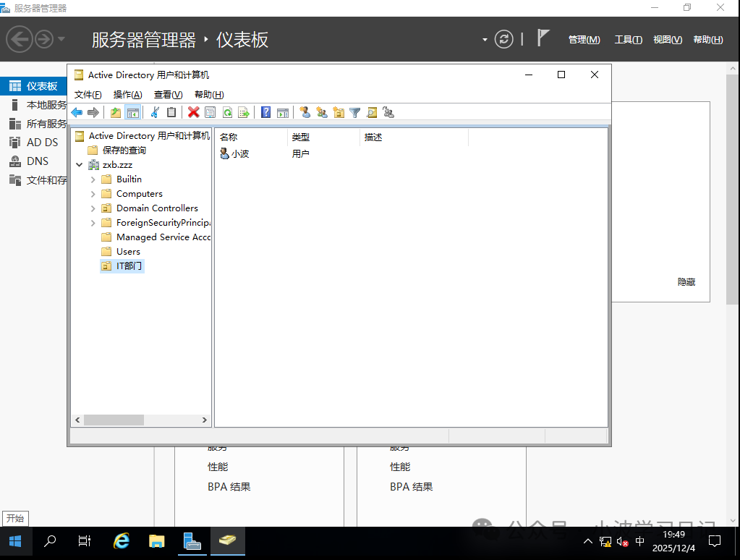Screen dimensions: 740x560
Task: Expand the ForeignSecurityPrincipals node
Action: click(x=93, y=223)
